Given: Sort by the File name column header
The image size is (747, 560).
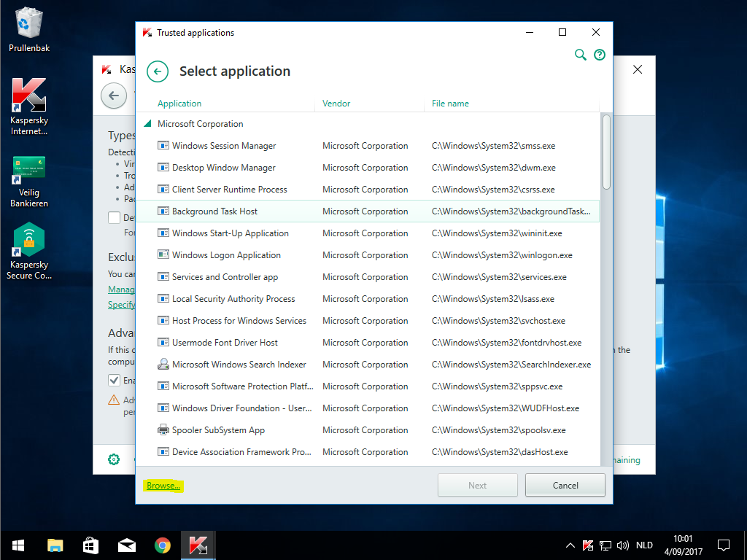Looking at the screenshot, I should point(450,104).
